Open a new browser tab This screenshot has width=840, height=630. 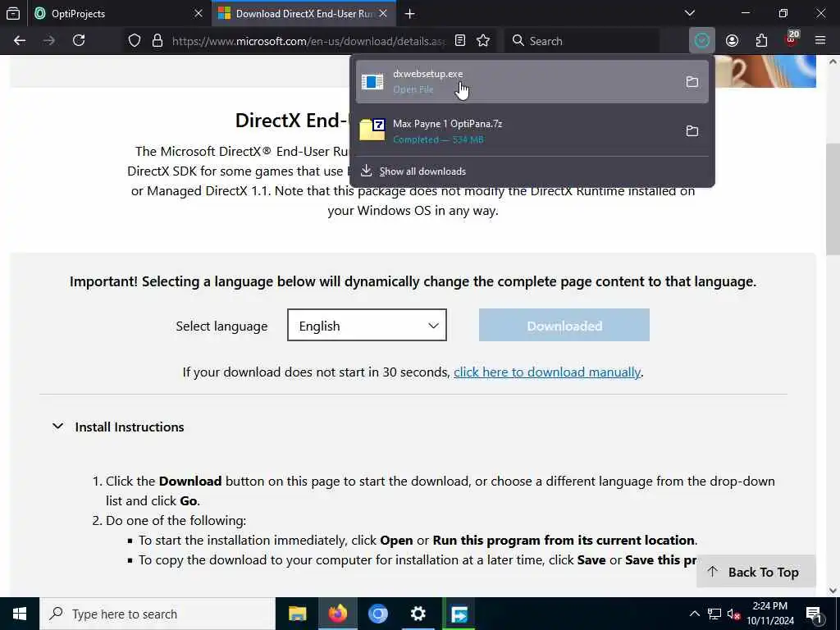point(410,14)
